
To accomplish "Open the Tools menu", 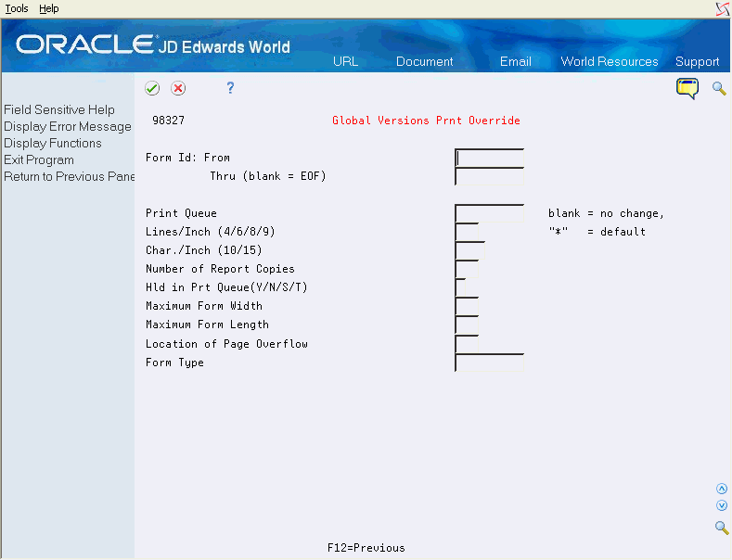I will coord(17,8).
